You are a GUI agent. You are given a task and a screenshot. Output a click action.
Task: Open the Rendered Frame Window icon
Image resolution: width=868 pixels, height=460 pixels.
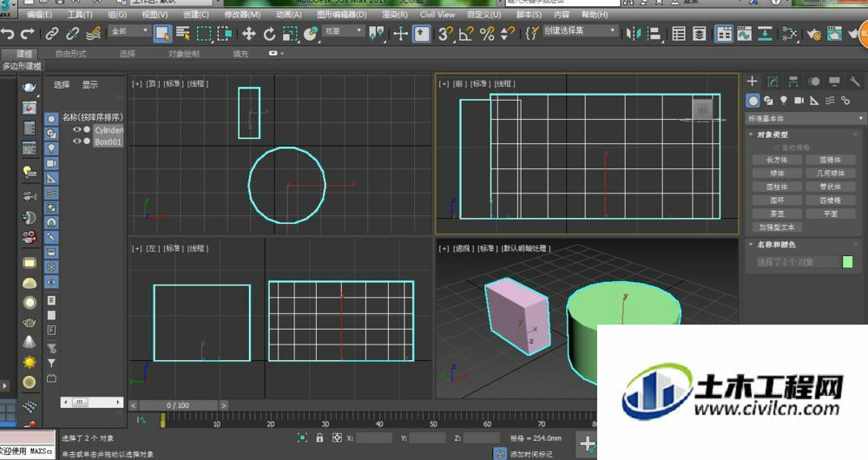click(x=834, y=34)
